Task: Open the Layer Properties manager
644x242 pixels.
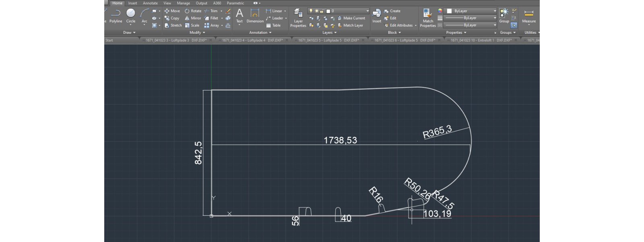Action: (x=298, y=17)
